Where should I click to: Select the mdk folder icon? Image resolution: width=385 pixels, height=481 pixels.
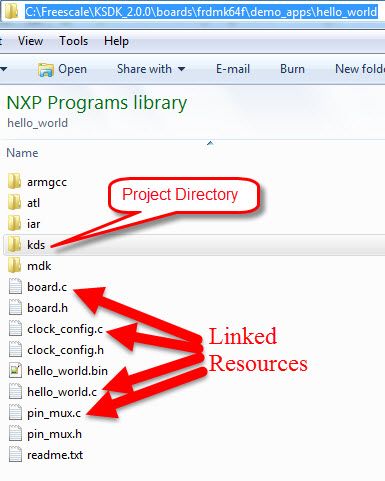pos(14,266)
